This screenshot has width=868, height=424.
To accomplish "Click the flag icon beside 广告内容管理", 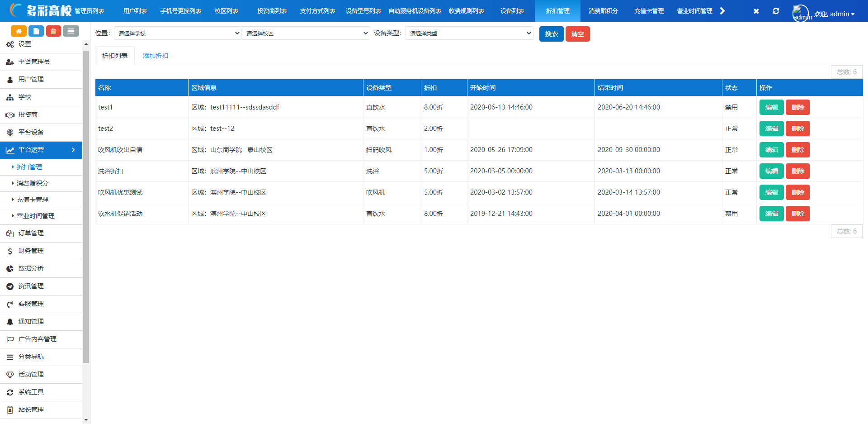I will pos(10,339).
